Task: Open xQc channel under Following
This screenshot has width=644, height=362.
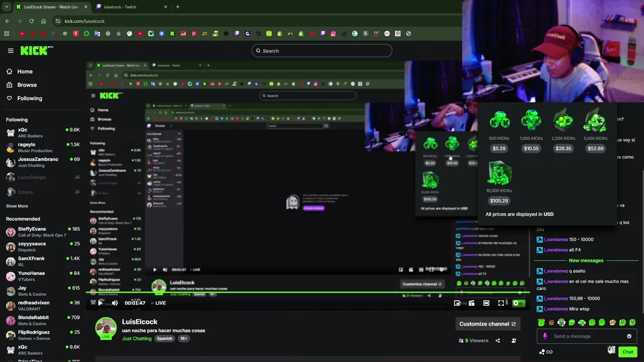Action: pyautogui.click(x=43, y=133)
